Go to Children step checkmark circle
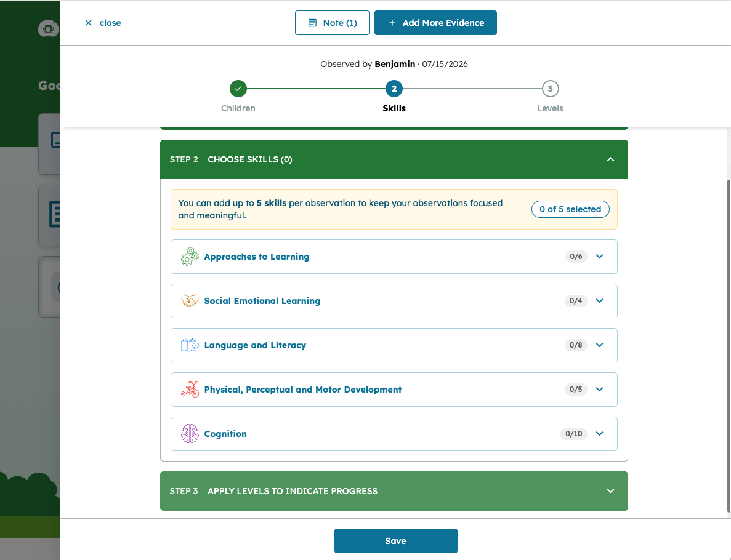The width and height of the screenshot is (731, 560). pyautogui.click(x=238, y=89)
